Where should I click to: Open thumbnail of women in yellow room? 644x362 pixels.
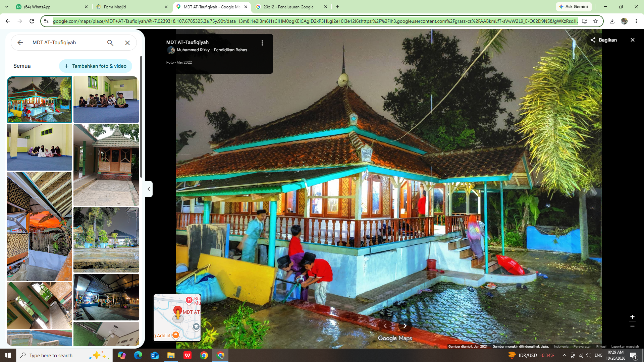click(39, 147)
